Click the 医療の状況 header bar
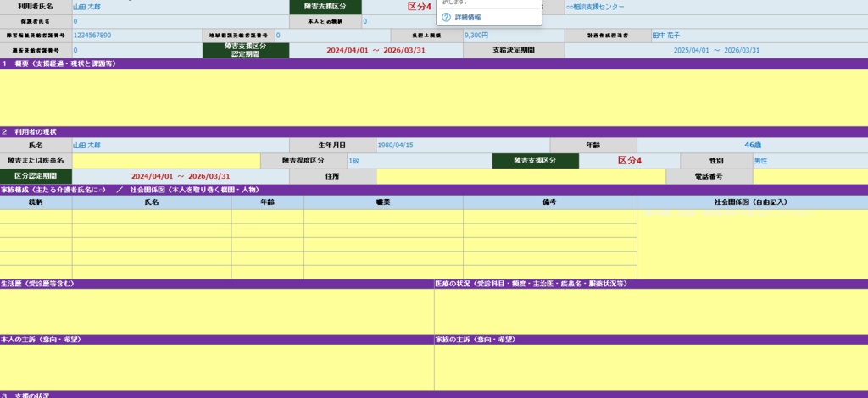This screenshot has height=398, width=868. pyautogui.click(x=651, y=284)
